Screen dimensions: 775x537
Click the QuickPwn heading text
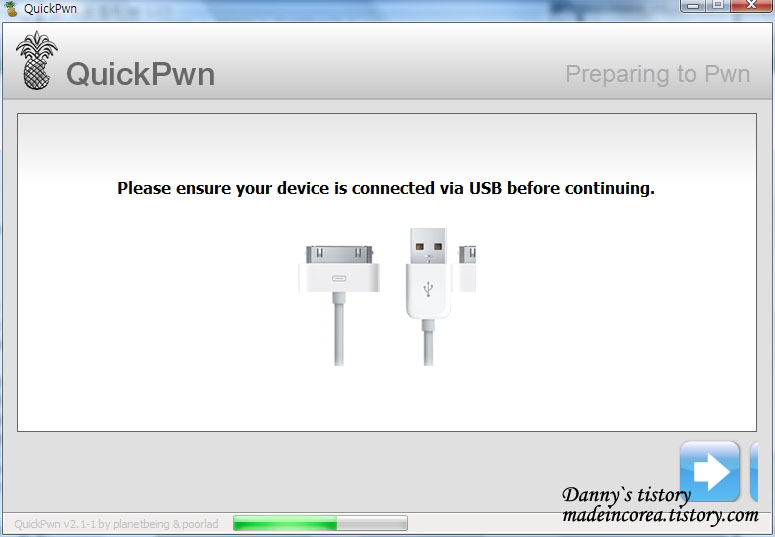pos(140,74)
